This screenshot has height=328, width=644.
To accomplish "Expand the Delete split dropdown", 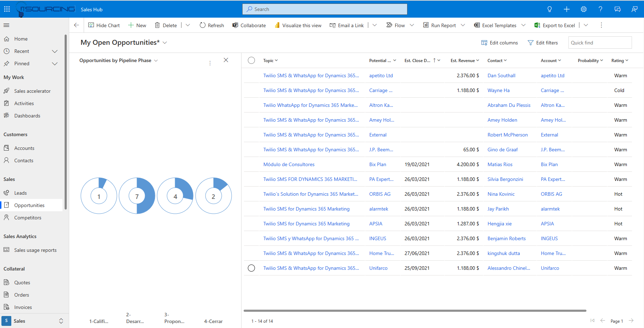I will (x=188, y=25).
